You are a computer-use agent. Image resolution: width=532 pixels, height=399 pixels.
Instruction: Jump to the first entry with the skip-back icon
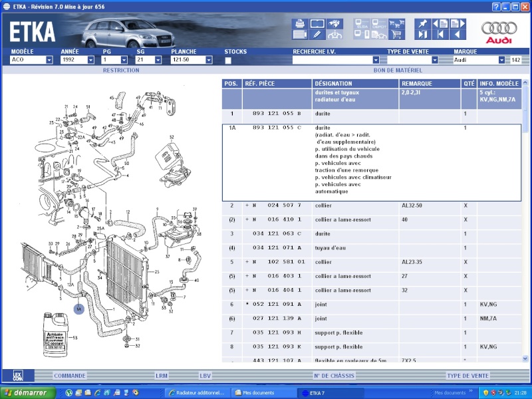tap(440, 35)
